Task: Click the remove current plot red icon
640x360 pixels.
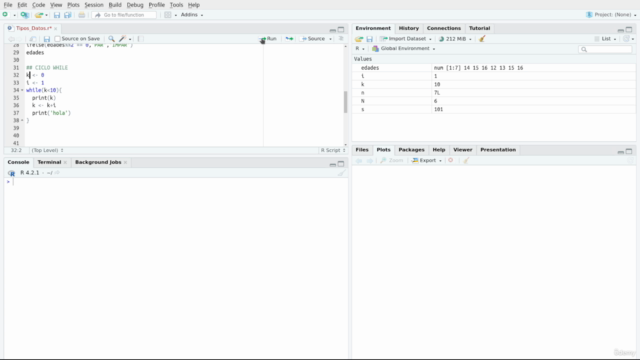Action: coord(451,160)
